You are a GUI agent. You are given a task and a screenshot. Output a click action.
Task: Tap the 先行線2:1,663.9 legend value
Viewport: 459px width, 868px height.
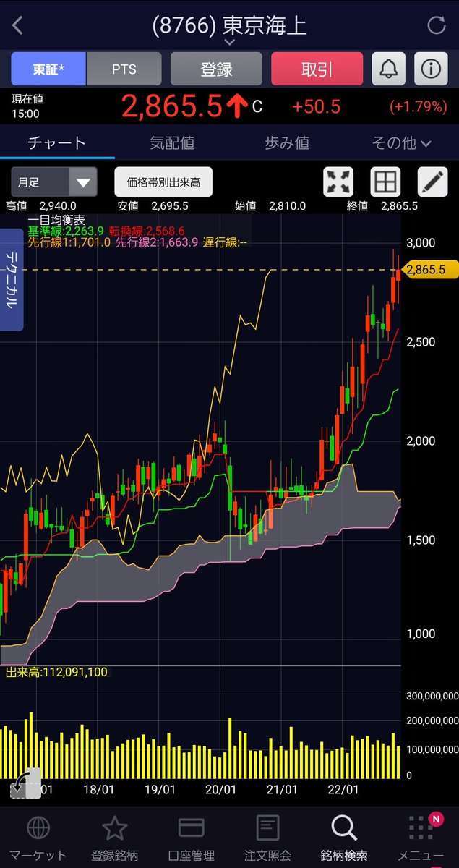[157, 242]
